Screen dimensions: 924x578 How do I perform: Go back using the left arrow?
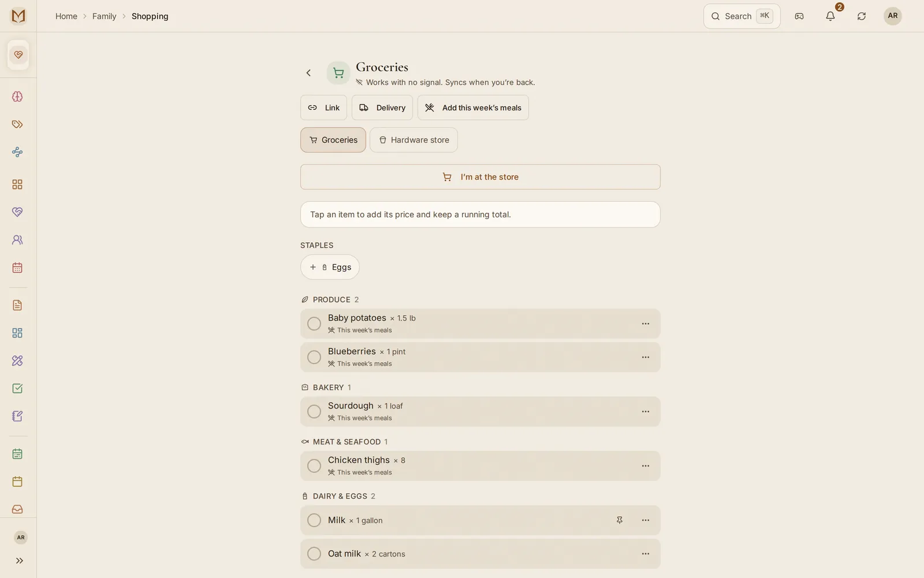[308, 73]
